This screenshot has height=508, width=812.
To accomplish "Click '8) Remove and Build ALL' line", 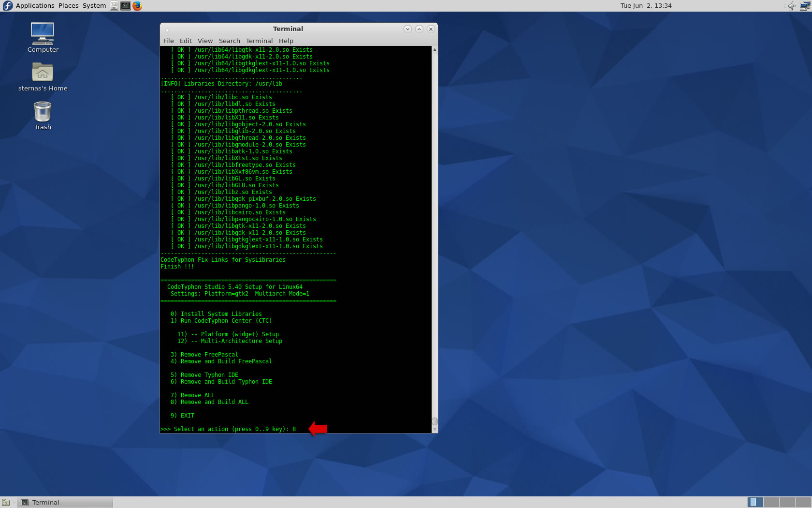I will pyautogui.click(x=209, y=402).
